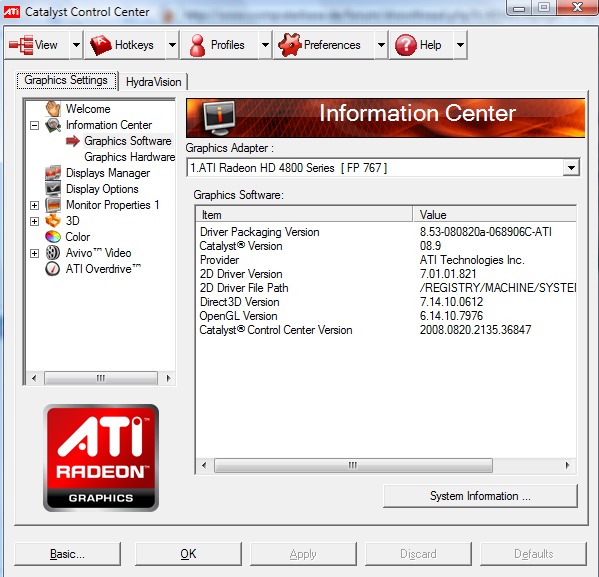This screenshot has width=599, height=577.
Task: Click the Defaults button
Action: click(x=533, y=554)
